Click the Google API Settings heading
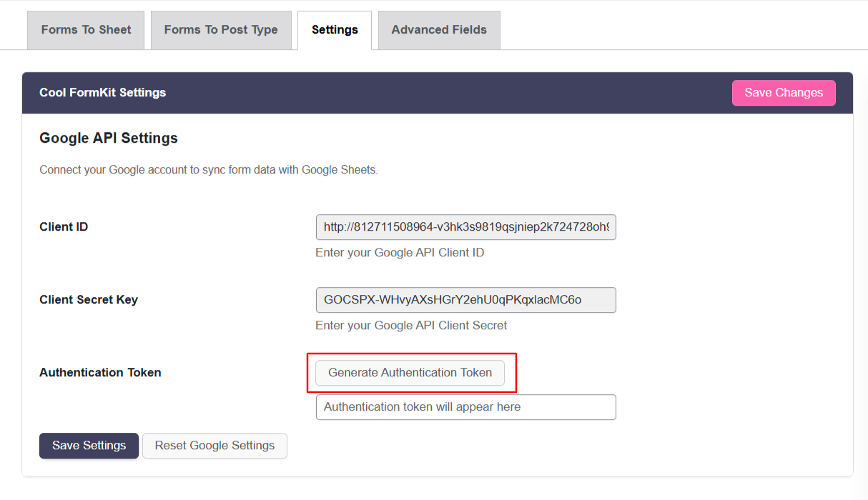The width and height of the screenshot is (868, 500). pyautogui.click(x=109, y=139)
